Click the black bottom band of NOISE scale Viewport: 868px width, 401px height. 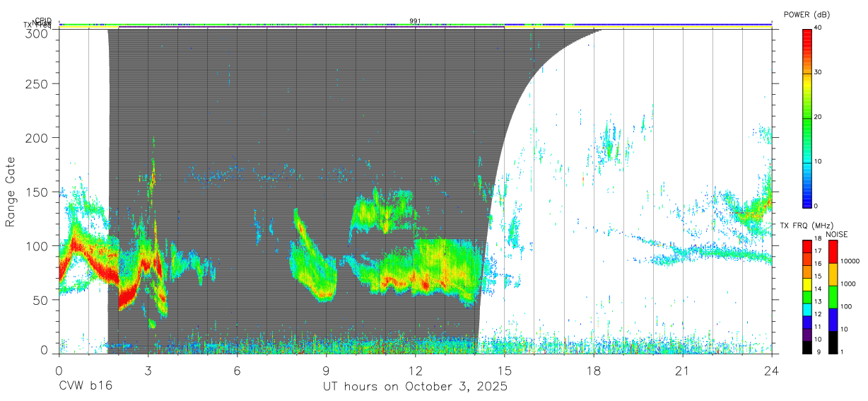point(833,342)
